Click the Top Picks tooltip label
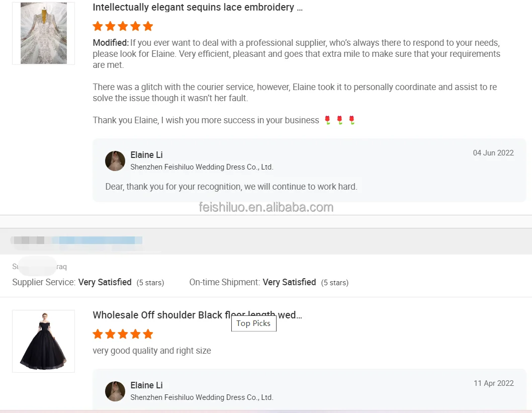This screenshot has height=413, width=532. click(x=253, y=323)
